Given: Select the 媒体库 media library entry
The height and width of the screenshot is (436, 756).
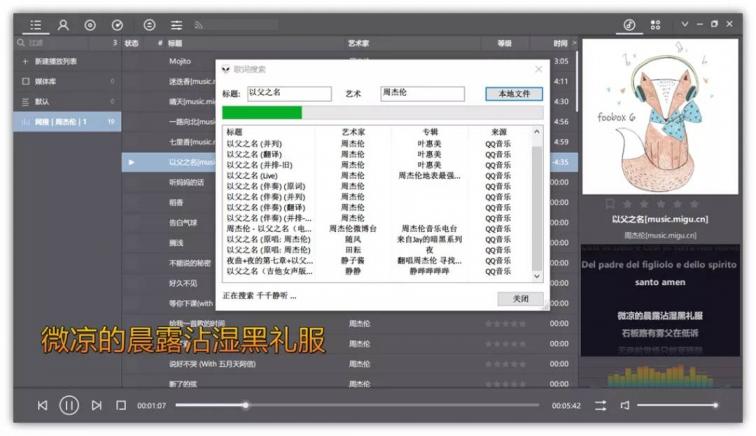Looking at the screenshot, I should point(68,82).
